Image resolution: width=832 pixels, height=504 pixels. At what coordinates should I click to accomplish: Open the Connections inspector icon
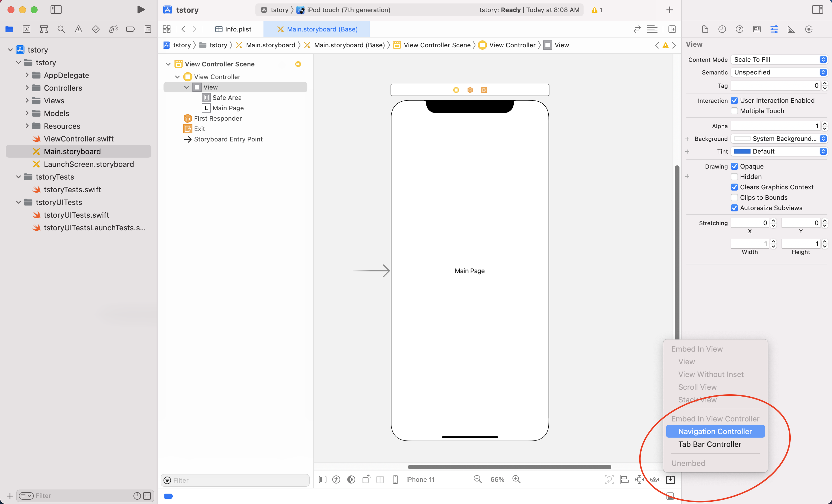808,29
